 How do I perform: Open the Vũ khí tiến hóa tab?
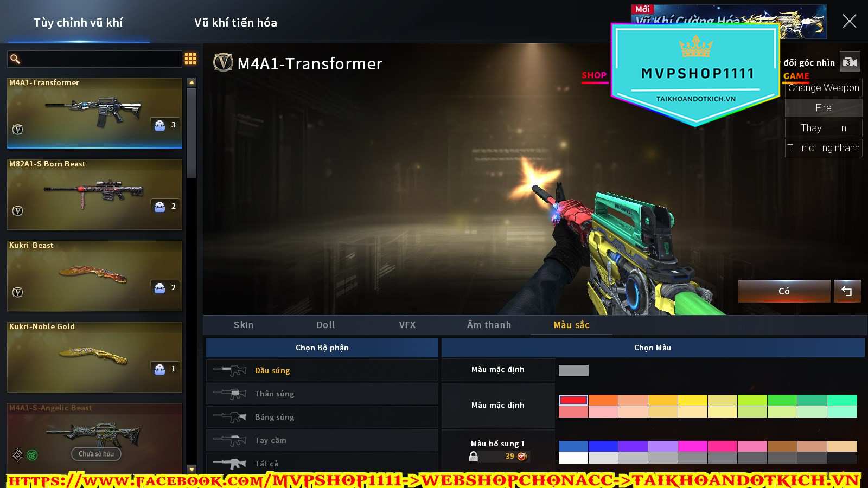click(235, 23)
